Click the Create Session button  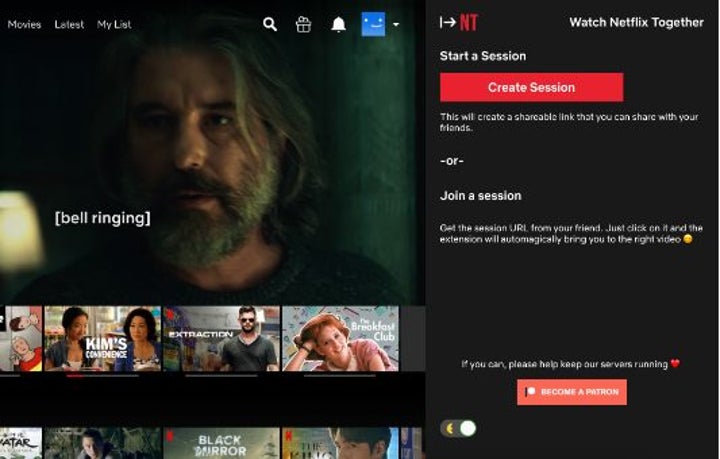[x=531, y=87]
